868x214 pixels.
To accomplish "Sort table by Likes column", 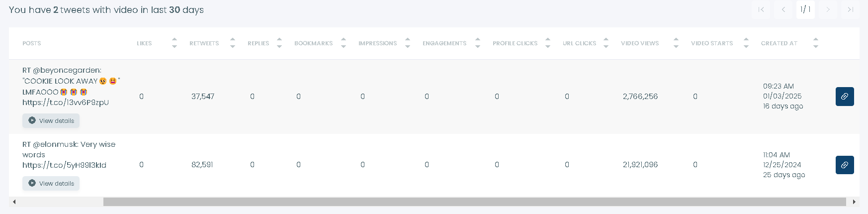I will pyautogui.click(x=174, y=43).
